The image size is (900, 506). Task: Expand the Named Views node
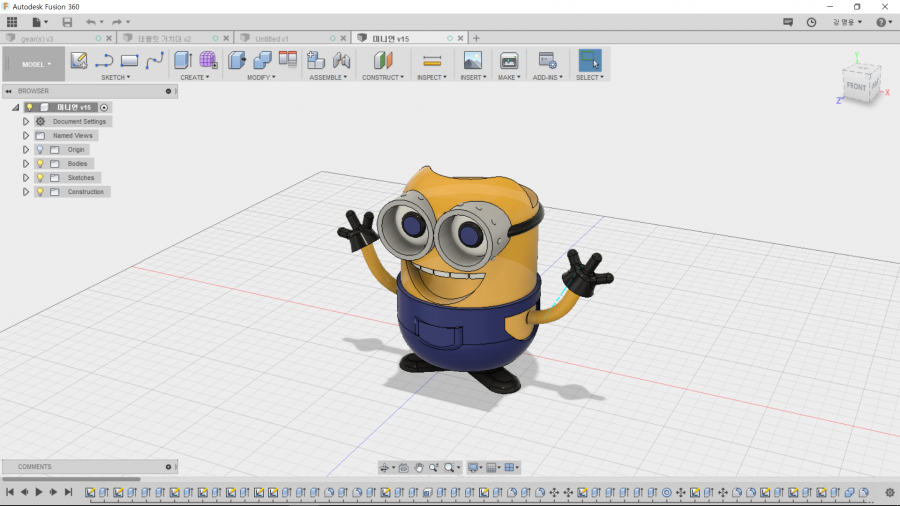coord(26,135)
